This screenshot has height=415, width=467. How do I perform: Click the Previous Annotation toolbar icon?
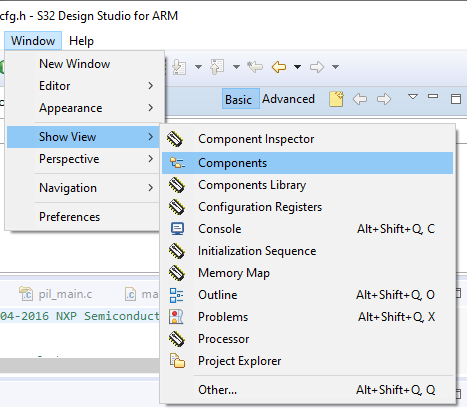click(x=217, y=67)
